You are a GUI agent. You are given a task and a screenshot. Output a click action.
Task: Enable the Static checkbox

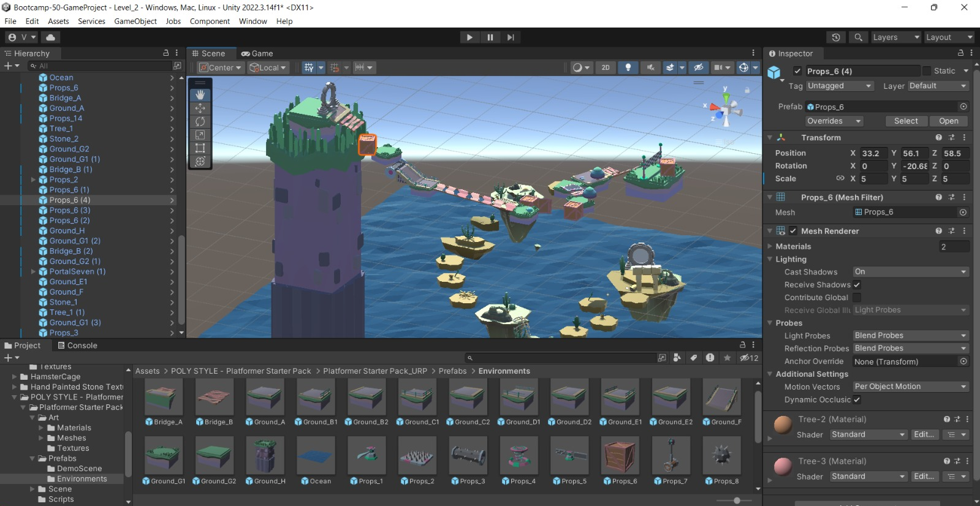tap(927, 71)
